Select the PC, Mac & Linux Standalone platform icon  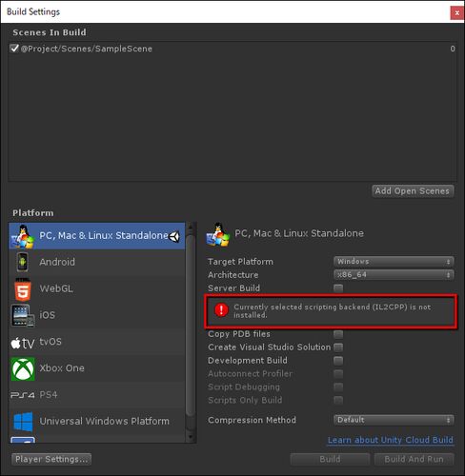[x=22, y=236]
